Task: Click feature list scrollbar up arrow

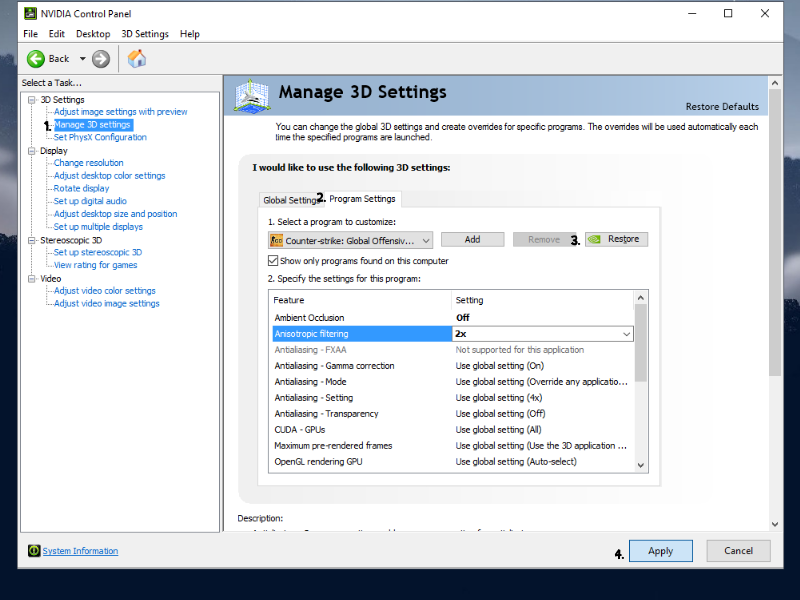Action: coord(641,297)
